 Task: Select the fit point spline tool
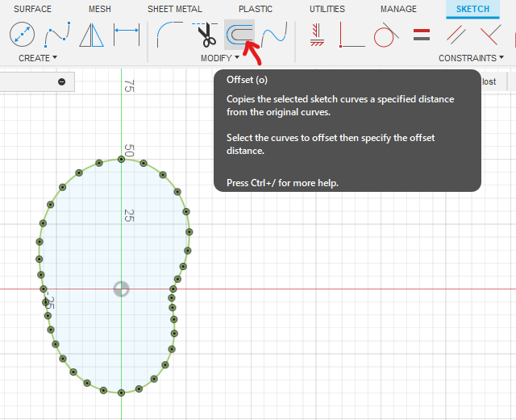(57, 35)
